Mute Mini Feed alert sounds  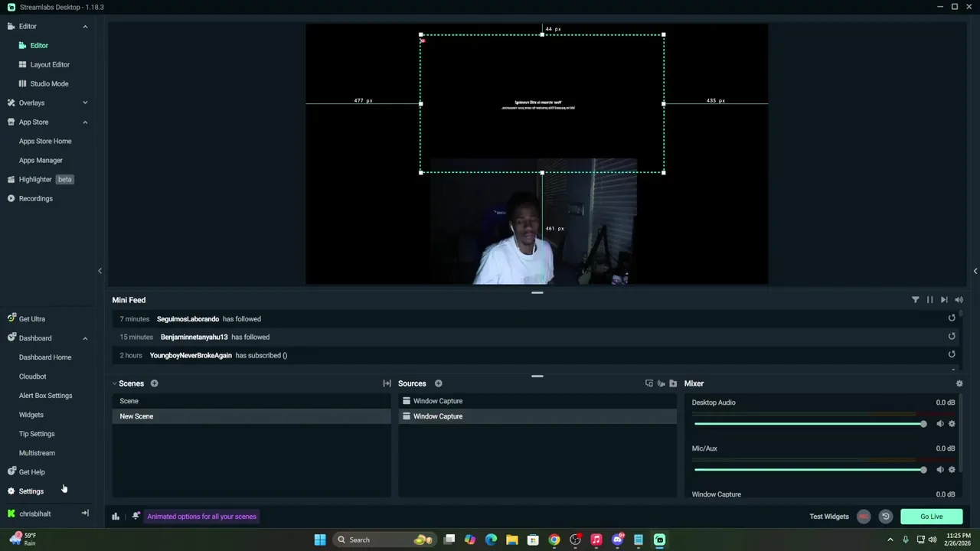959,300
